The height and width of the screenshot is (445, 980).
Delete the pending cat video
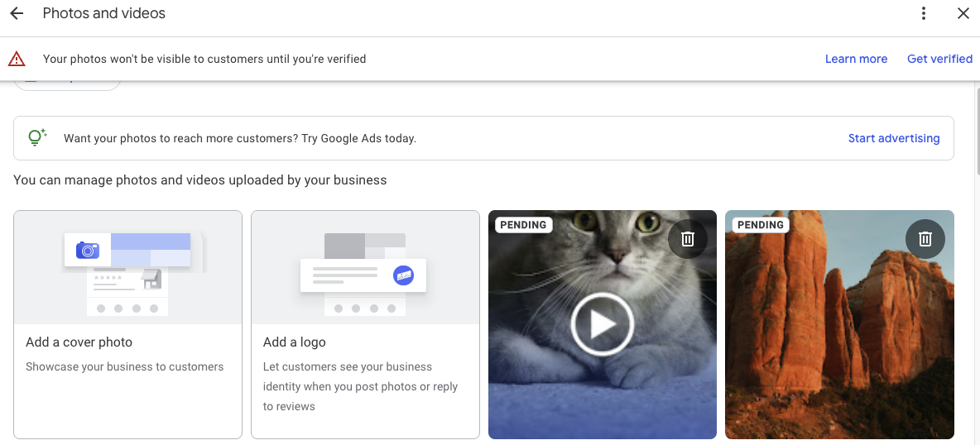pos(687,239)
